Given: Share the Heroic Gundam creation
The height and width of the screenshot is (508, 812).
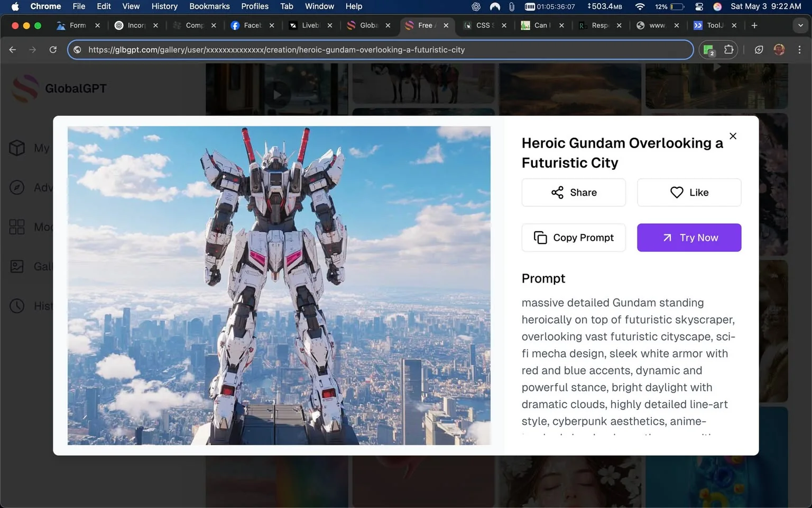Looking at the screenshot, I should coord(574,193).
